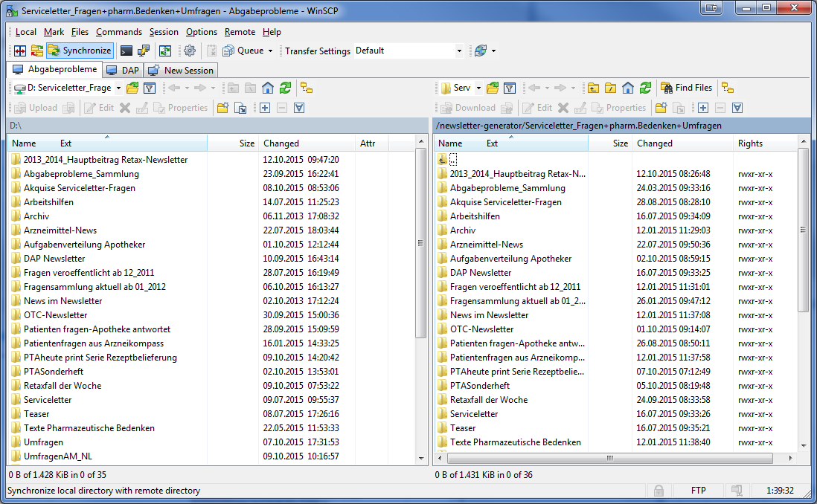The height and width of the screenshot is (504, 817).
Task: Refresh the remote panel directory
Action: click(x=645, y=88)
